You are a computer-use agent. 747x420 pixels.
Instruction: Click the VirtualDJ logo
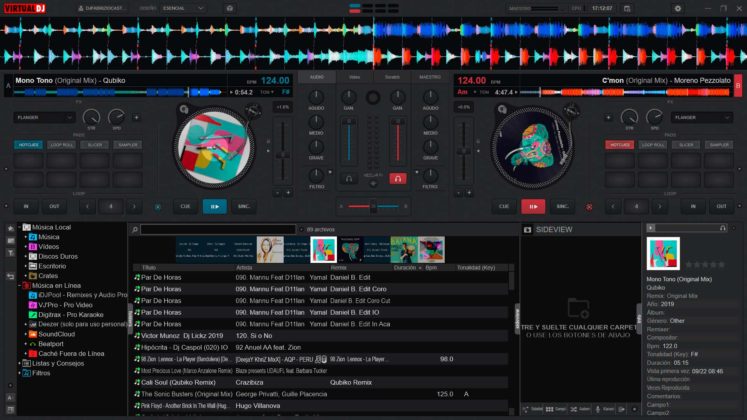pyautogui.click(x=25, y=9)
